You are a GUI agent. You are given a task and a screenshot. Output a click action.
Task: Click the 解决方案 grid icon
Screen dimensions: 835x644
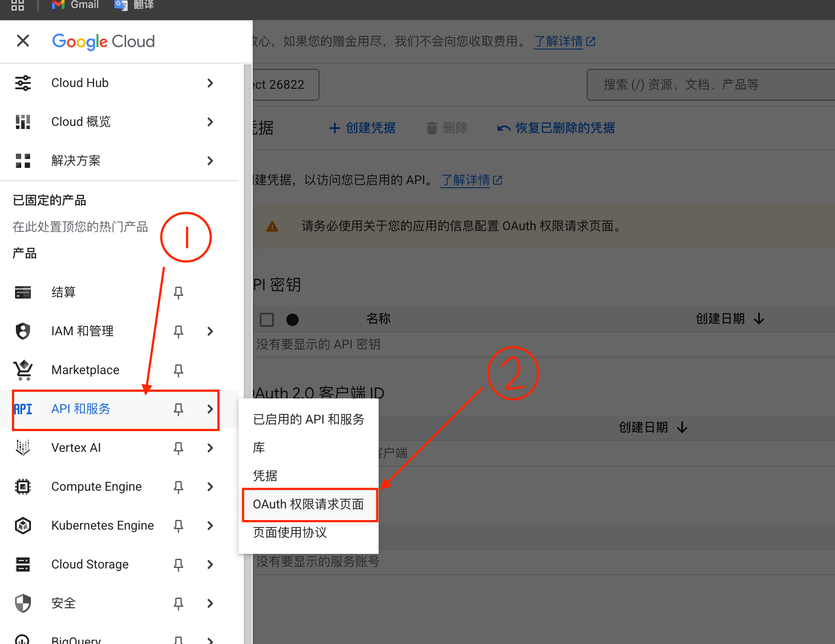23,161
